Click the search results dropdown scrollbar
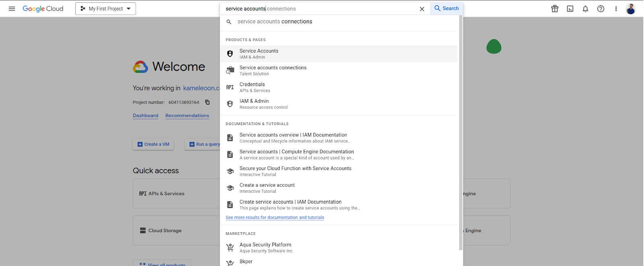Screen dimensions: 644x266 tap(461, 133)
